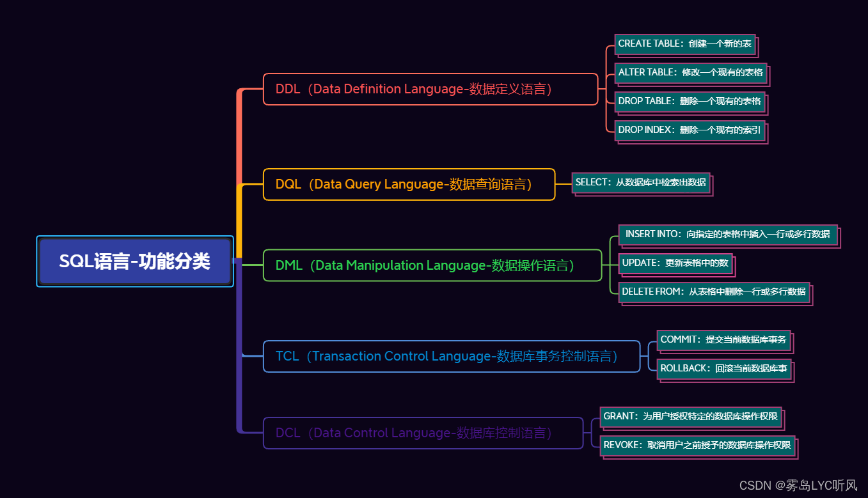Select the UPDATE leaf node
Screen dimensions: 868x498
pos(677,264)
